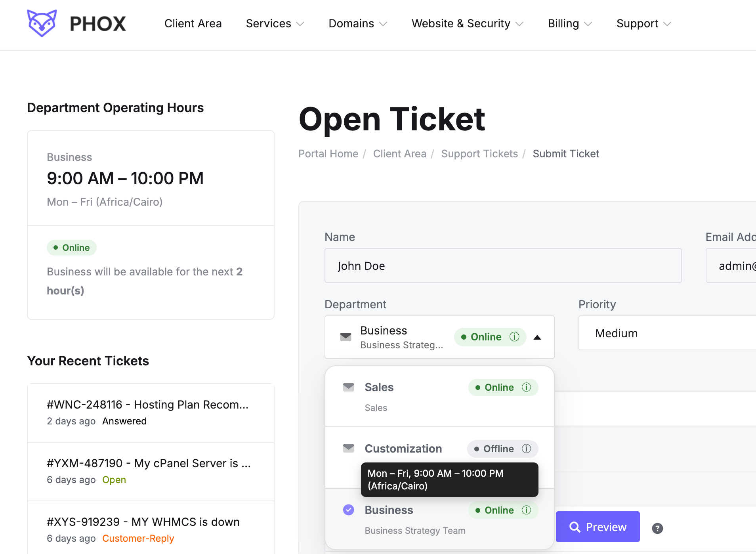Click the Email Address input field
This screenshot has width=756, height=554.
coord(731,266)
